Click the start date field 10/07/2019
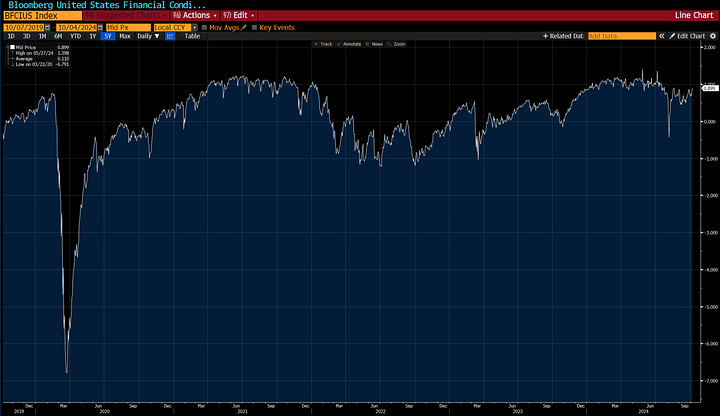Viewport: 720px width, 416px height. click(x=23, y=28)
